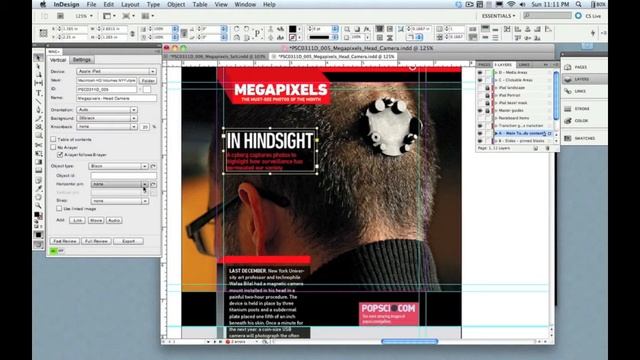Viewport: 640px width, 360px height.
Task: Open the Layers panel in dock
Action: [584, 79]
